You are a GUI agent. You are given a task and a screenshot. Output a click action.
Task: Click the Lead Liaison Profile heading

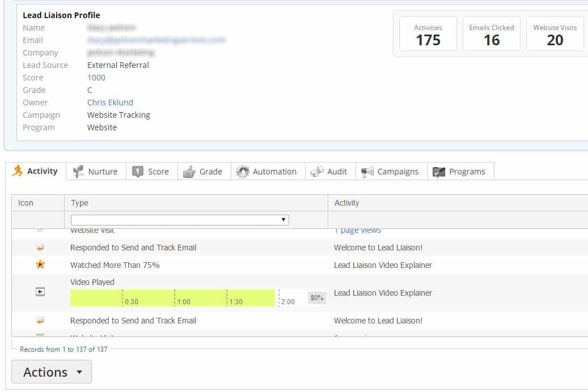[61, 15]
